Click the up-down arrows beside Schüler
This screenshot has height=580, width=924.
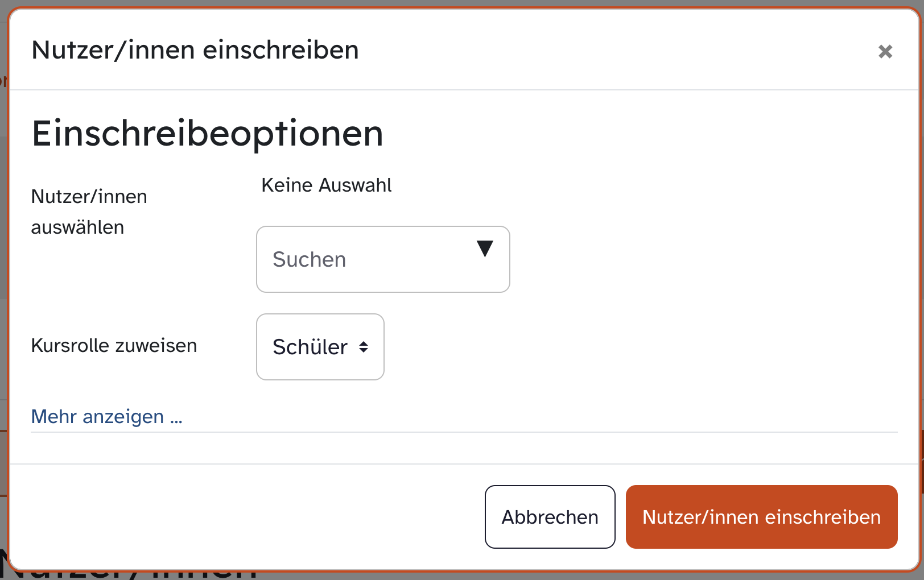pyautogui.click(x=364, y=347)
